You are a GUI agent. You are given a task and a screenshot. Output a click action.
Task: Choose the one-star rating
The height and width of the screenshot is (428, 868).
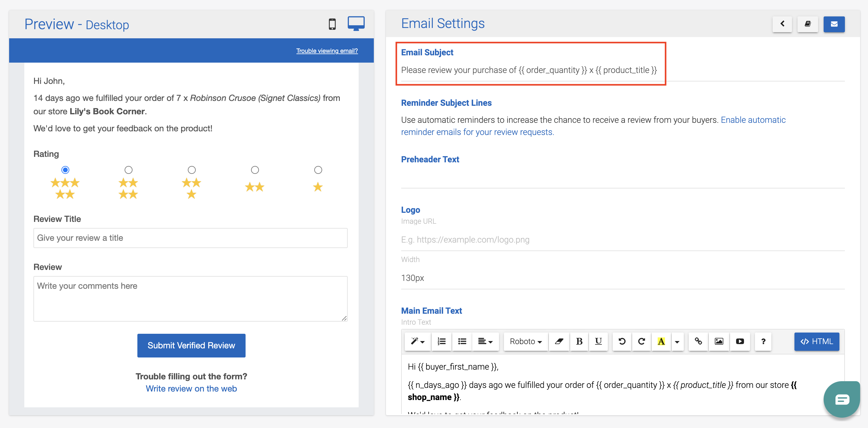[318, 170]
